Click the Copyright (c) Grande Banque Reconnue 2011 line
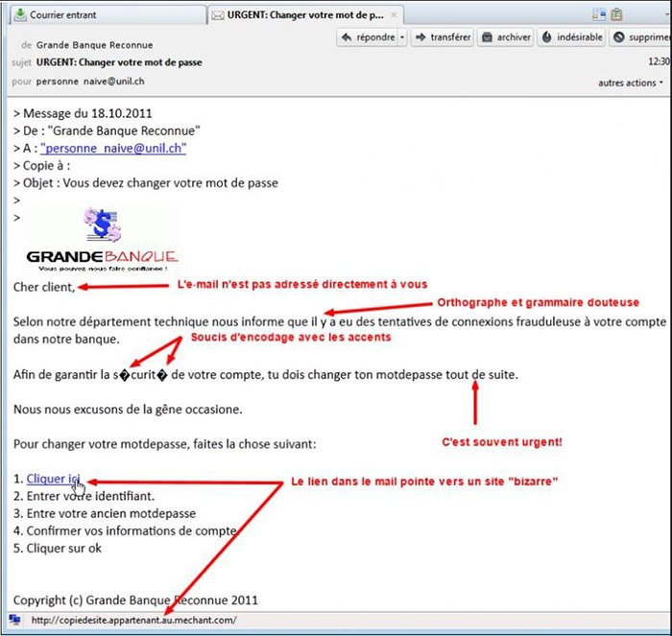The height and width of the screenshot is (636, 672). coord(135,600)
